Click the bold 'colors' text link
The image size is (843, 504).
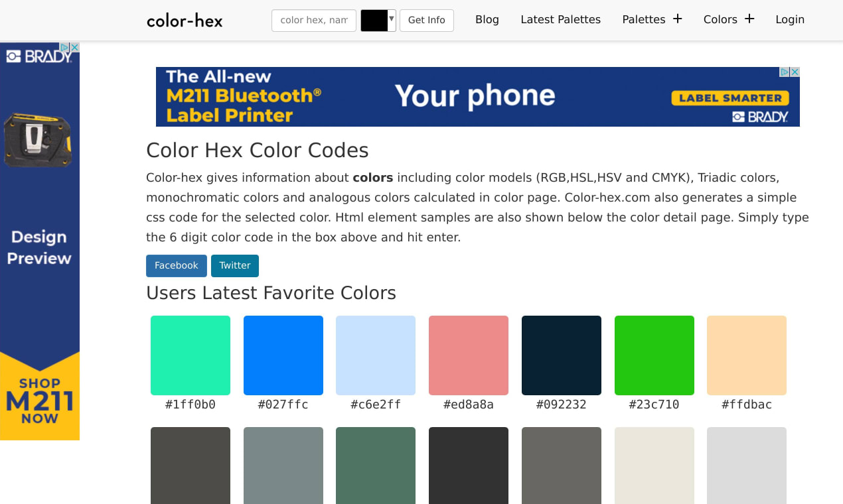tap(373, 178)
